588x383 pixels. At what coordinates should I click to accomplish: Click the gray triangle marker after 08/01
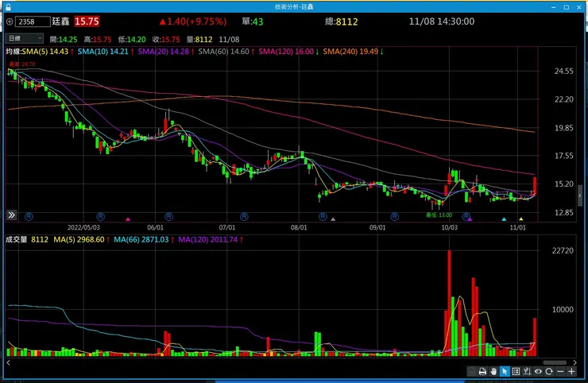point(333,219)
